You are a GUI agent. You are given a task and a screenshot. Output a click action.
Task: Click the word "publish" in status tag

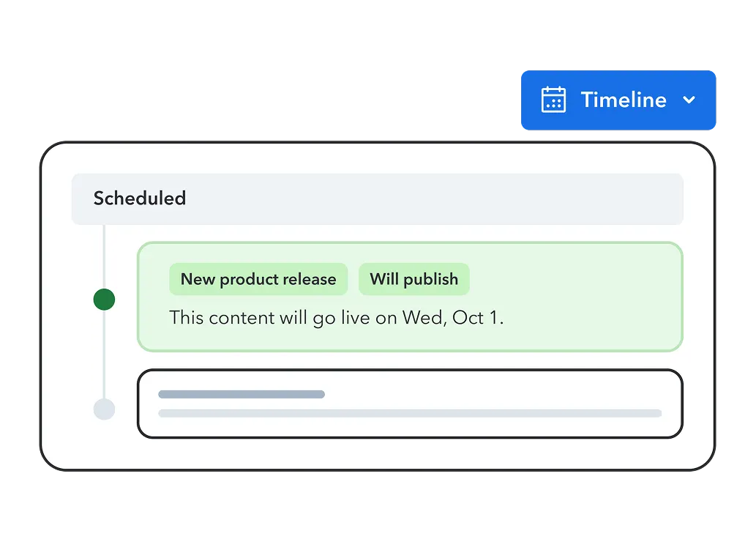tap(430, 279)
